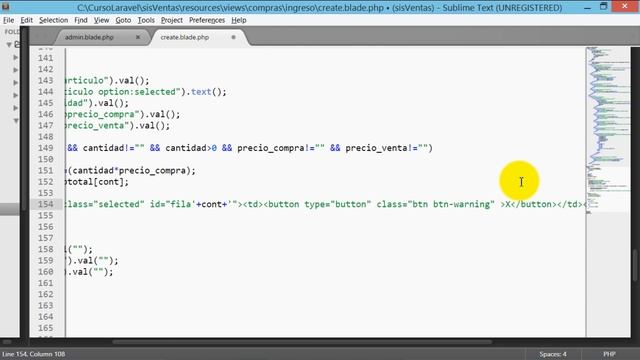Collapse the top folder in sidebar
The height and width of the screenshot is (360, 640).
point(9,44)
